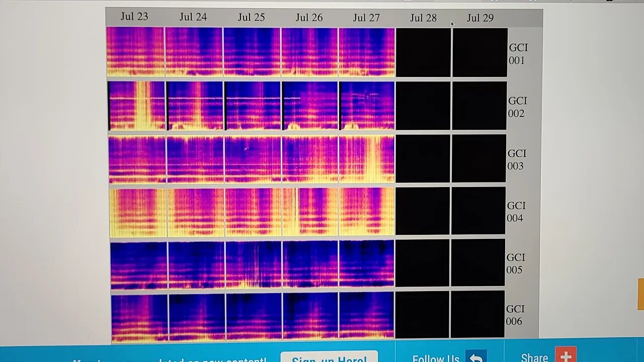Open GCI 001 spectrogram for Jul 24
Viewport: 644px width, 362px height.
(x=194, y=52)
